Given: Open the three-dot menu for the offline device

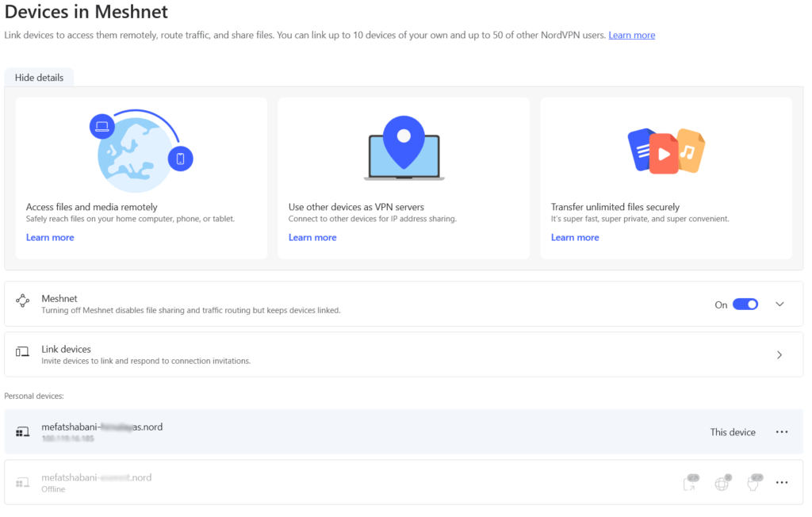Looking at the screenshot, I should pyautogui.click(x=782, y=483).
